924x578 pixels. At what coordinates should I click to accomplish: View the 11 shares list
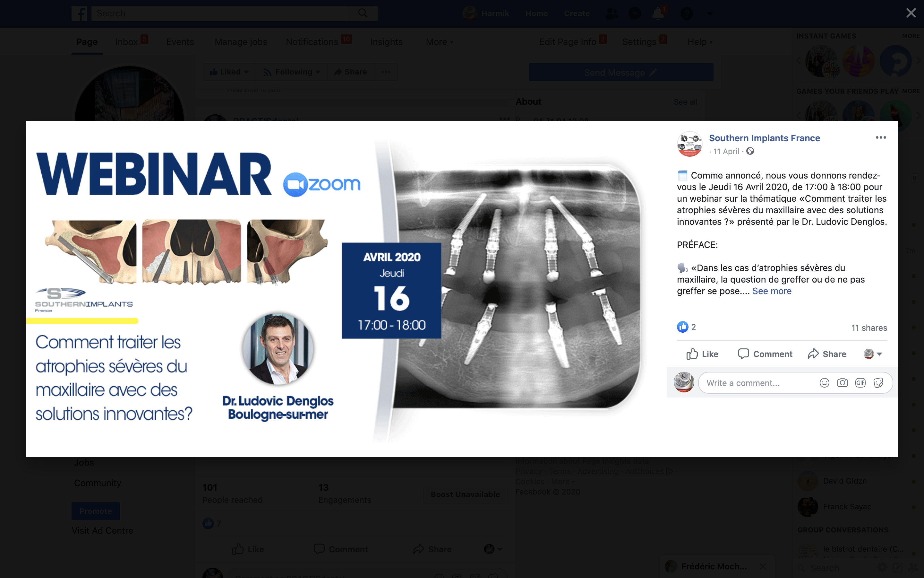[869, 328]
